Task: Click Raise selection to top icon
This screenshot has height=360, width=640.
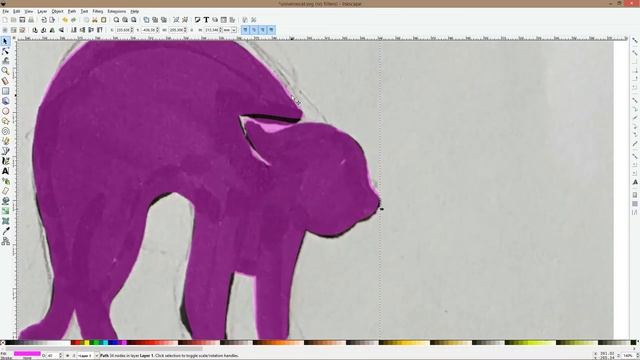Action: (x=100, y=30)
